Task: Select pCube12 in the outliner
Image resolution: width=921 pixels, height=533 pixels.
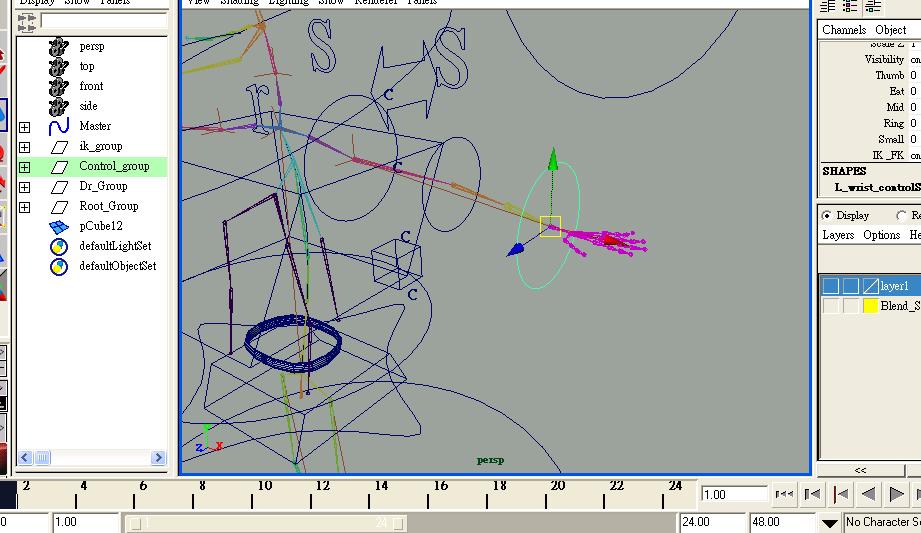Action: [100, 226]
